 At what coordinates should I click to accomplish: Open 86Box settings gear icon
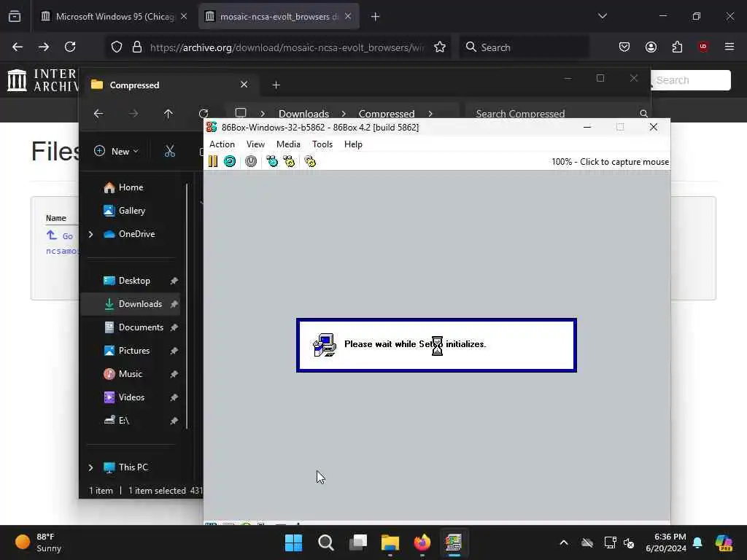(x=310, y=161)
